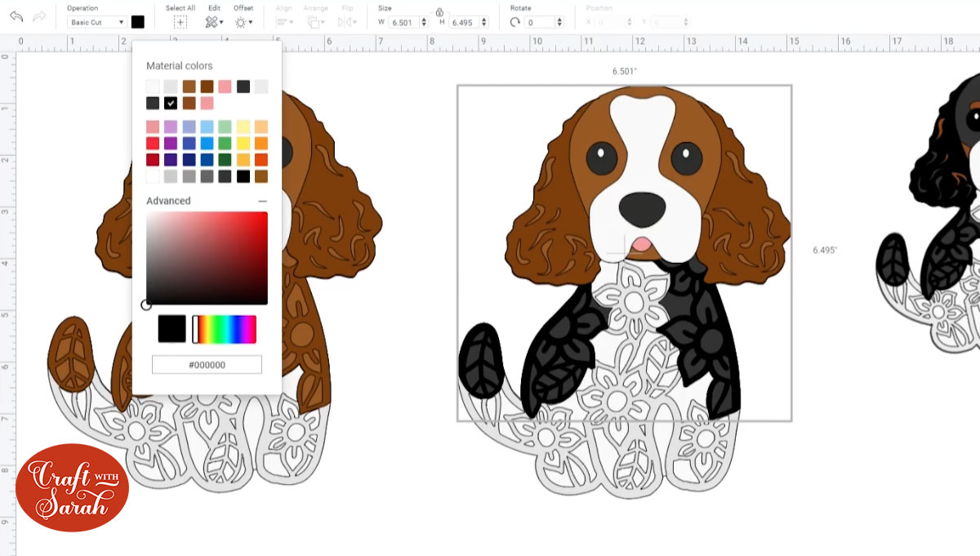This screenshot has height=556, width=980.
Task: Click the rainbow hue slider bar
Action: 225,329
